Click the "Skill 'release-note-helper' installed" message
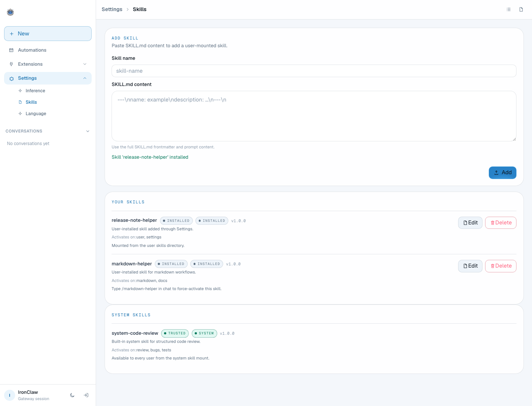 (150, 157)
